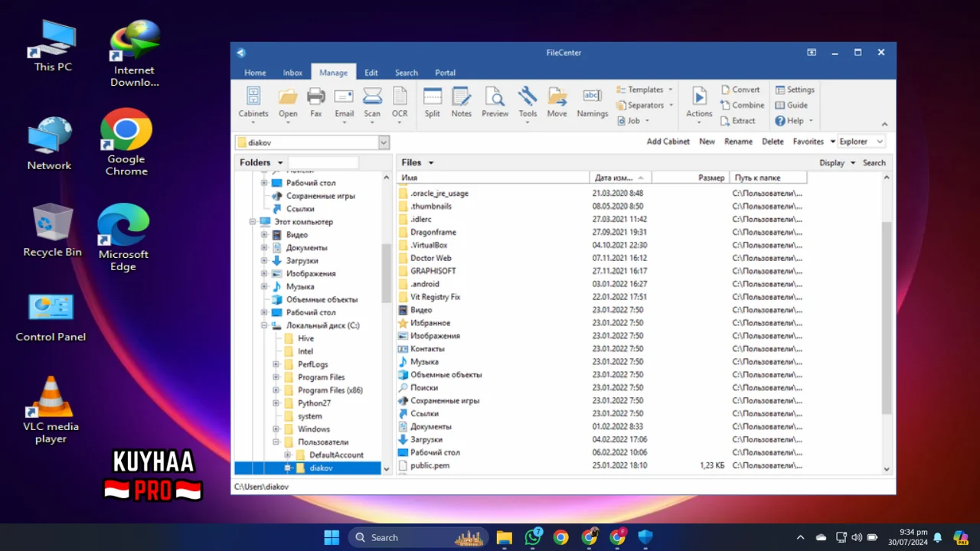Click the Open folder ribbon icon
This screenshot has height=551, width=980.
tap(288, 103)
